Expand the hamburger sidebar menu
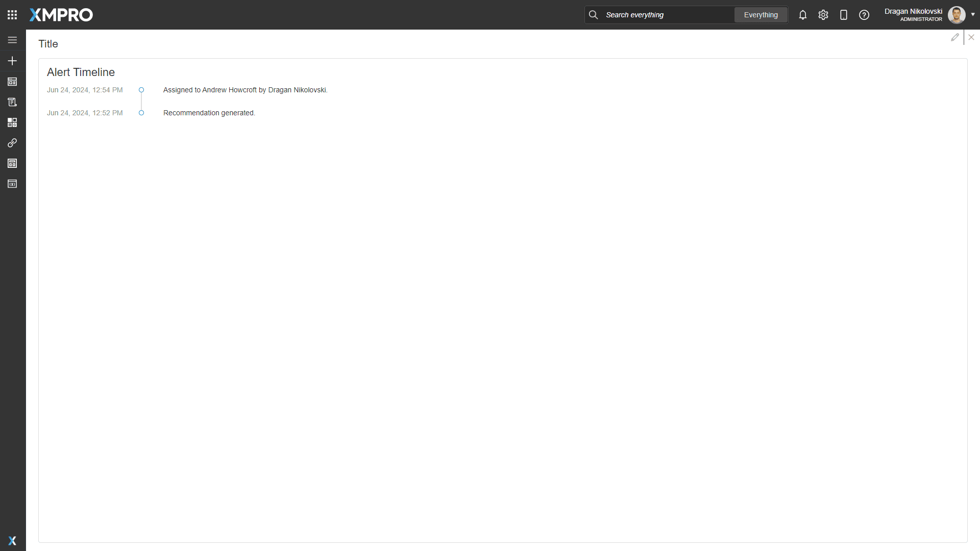Image resolution: width=980 pixels, height=551 pixels. coord(12,40)
